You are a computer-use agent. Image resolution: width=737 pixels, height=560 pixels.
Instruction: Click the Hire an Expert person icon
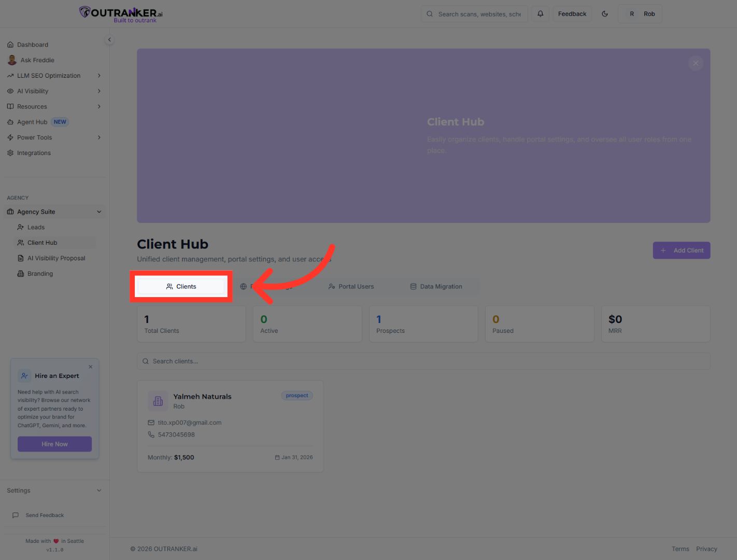[x=24, y=376]
